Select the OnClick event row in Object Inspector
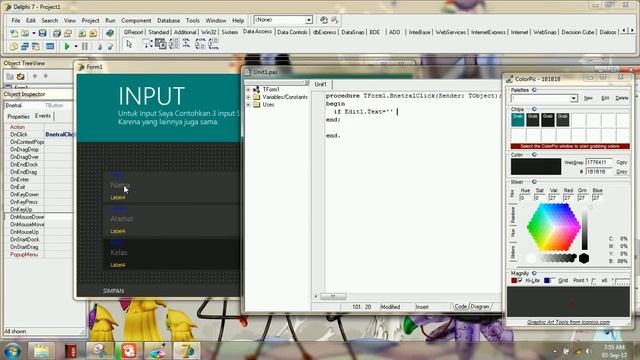Image resolution: width=640 pixels, height=360 pixels. (x=39, y=134)
